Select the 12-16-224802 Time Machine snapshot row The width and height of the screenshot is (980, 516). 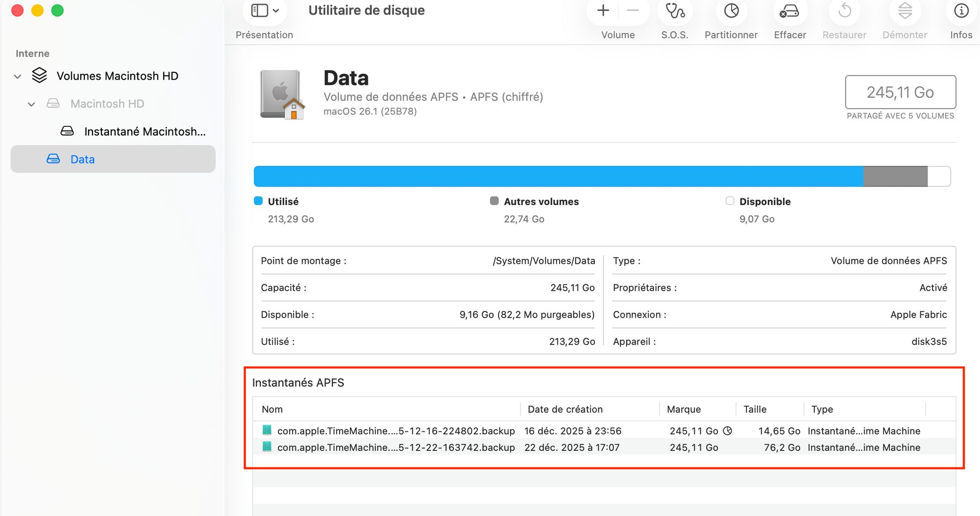[x=395, y=431]
